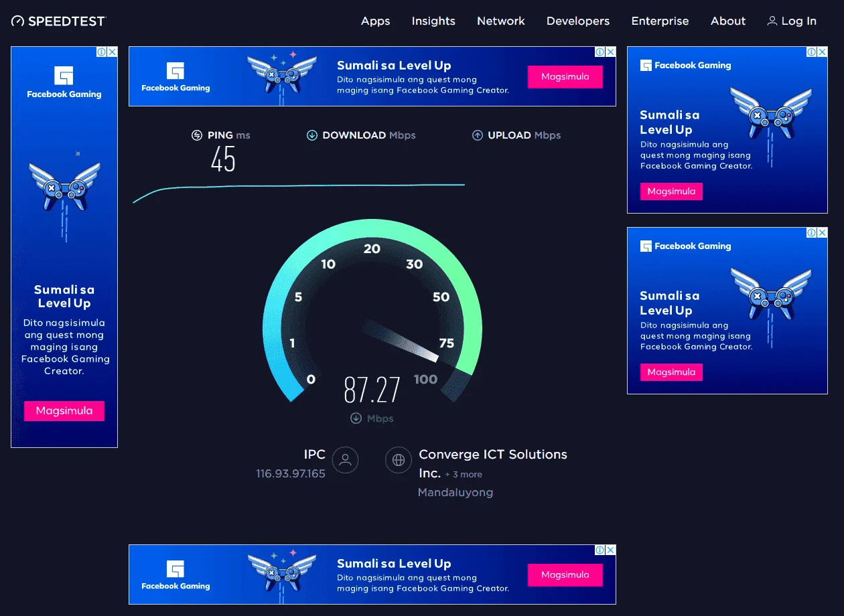The width and height of the screenshot is (844, 616).
Task: Close the upper right ad
Action: pos(823,52)
